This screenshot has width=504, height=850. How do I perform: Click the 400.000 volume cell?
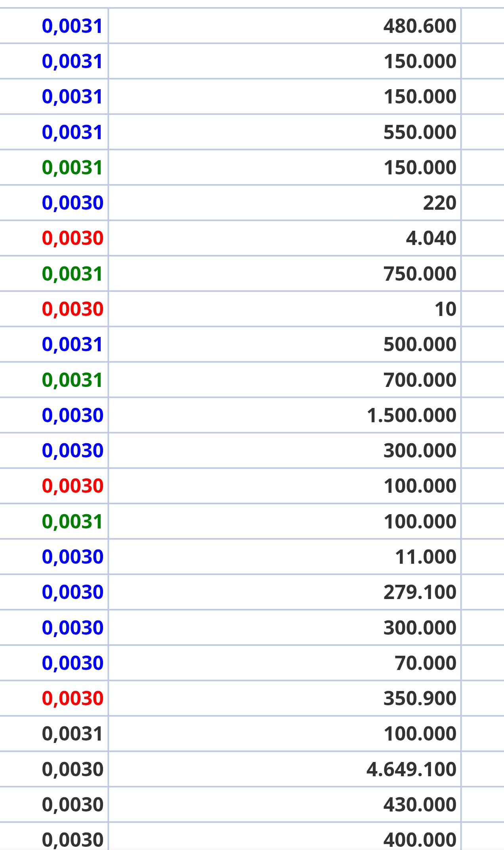pyautogui.click(x=284, y=837)
